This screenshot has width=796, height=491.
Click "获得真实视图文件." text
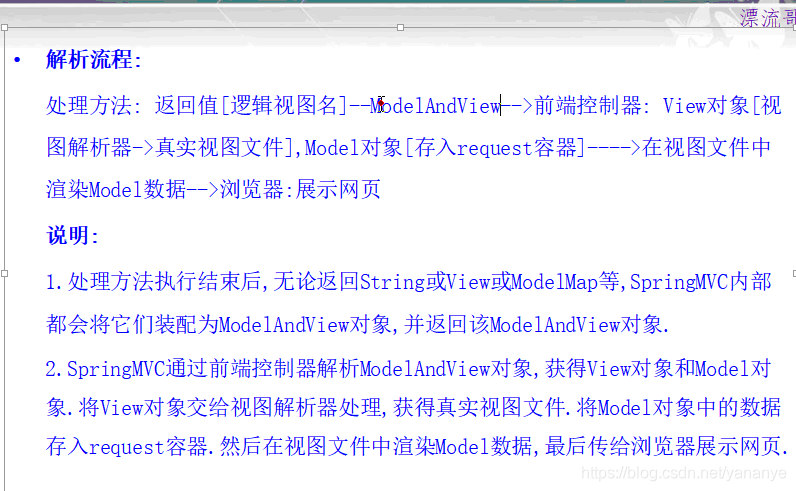click(x=481, y=407)
